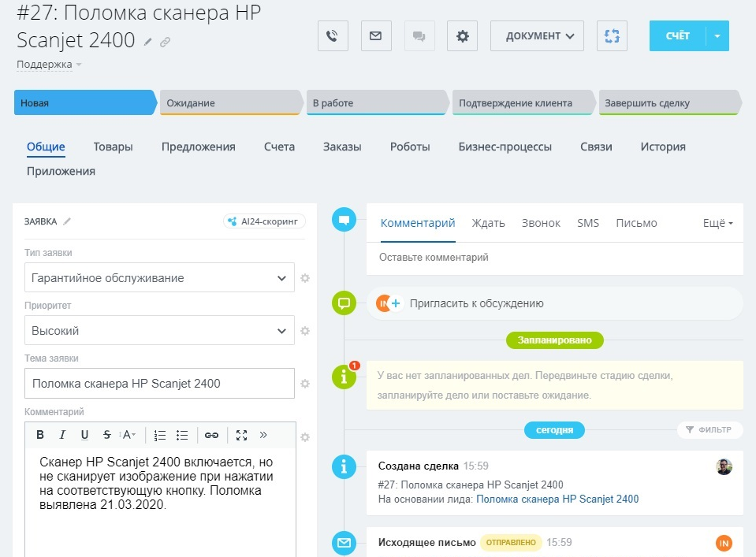This screenshot has height=557, width=756.
Task: Click the outgoing mail timeline envelope icon
Action: click(x=344, y=543)
